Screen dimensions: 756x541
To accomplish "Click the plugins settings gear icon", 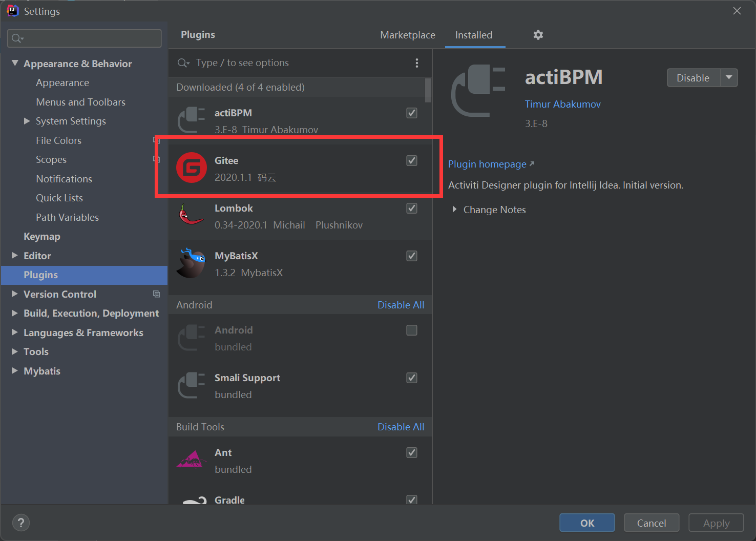I will pos(538,35).
